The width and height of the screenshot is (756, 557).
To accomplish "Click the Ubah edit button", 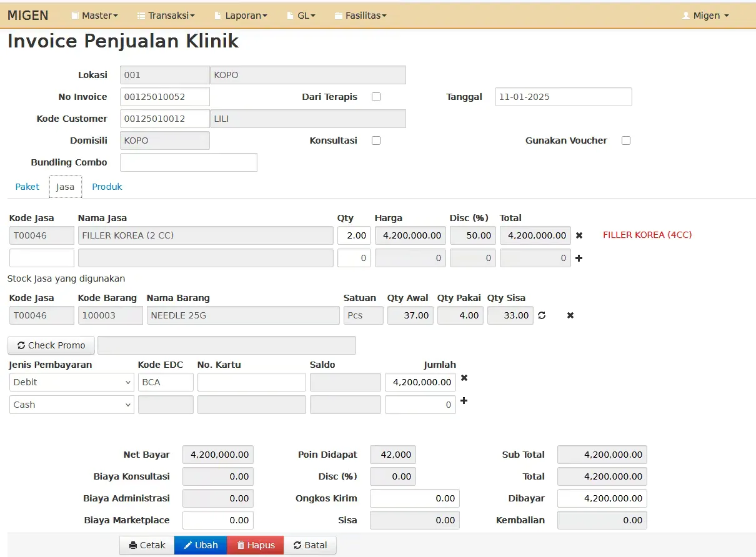I will (201, 545).
